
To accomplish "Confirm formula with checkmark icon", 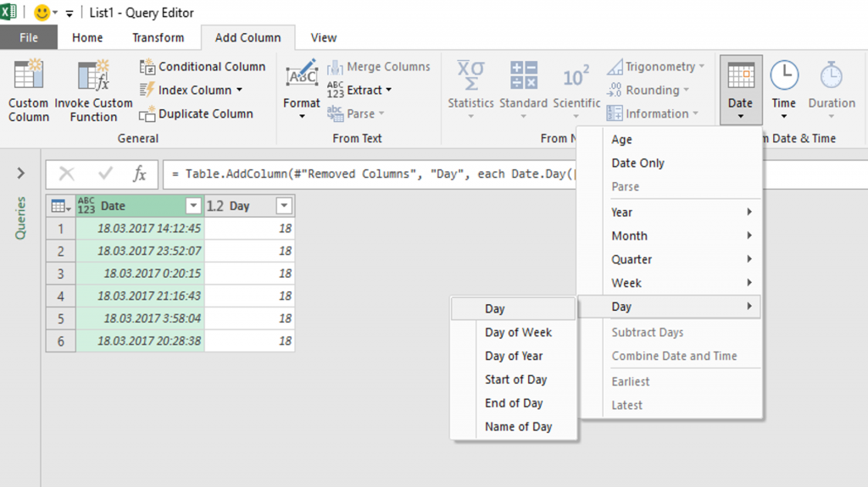I will 105,174.
